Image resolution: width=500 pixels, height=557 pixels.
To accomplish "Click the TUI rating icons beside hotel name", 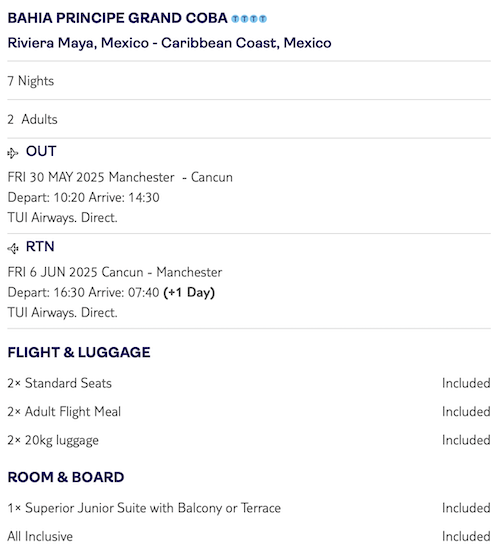I will pos(249,19).
